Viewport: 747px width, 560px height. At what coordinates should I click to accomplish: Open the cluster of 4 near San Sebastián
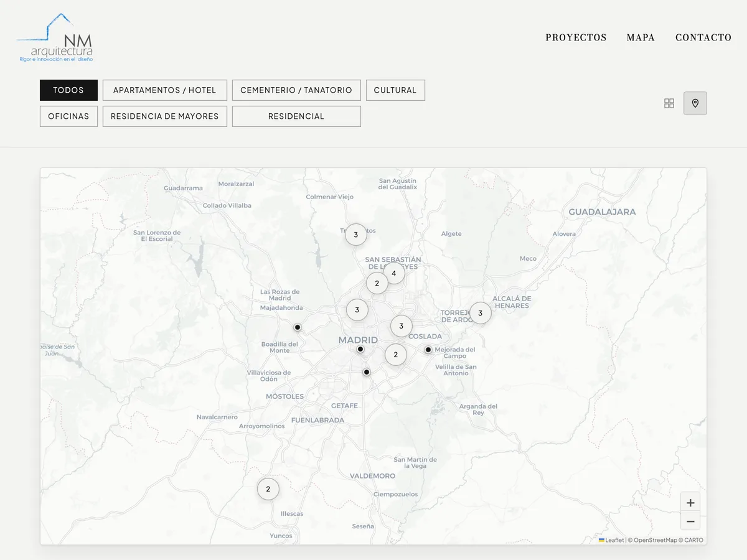pyautogui.click(x=394, y=273)
